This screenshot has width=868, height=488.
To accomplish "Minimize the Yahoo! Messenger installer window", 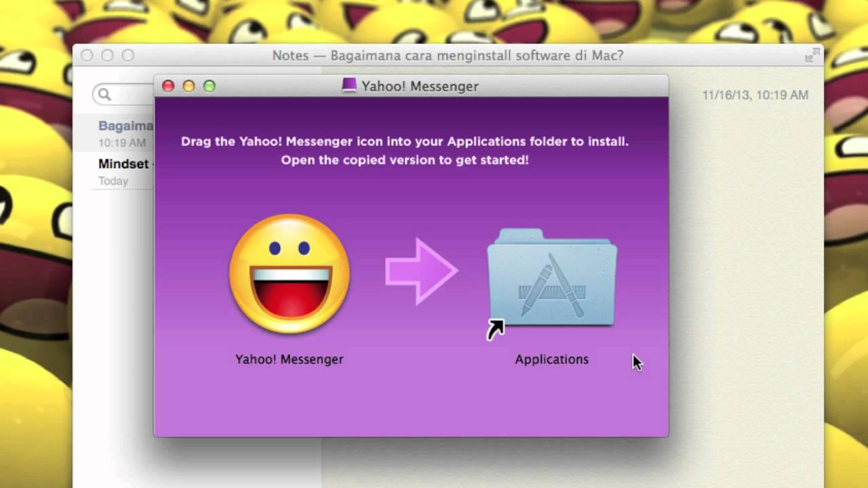I will pyautogui.click(x=189, y=86).
